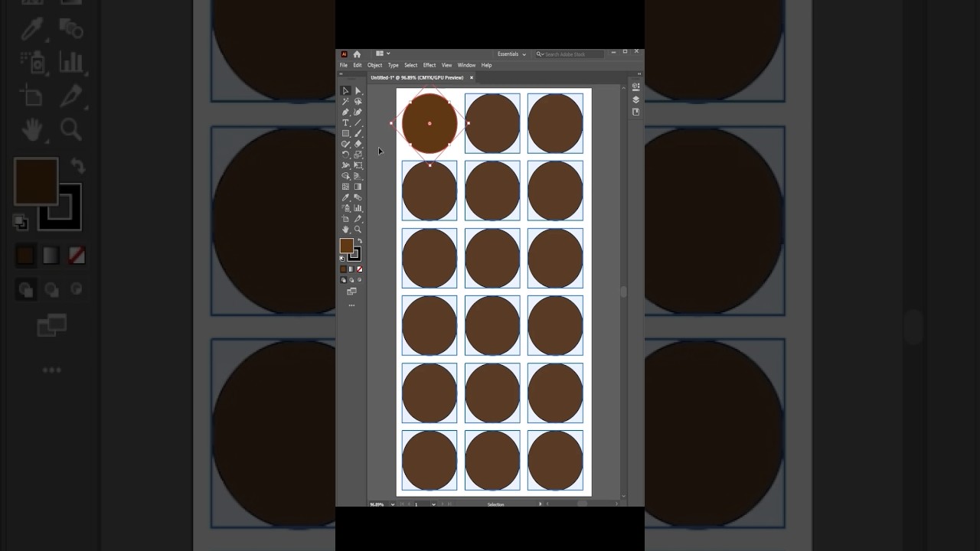Select the Perspective Grid tool
Image resolution: width=980 pixels, height=551 pixels.
[358, 176]
